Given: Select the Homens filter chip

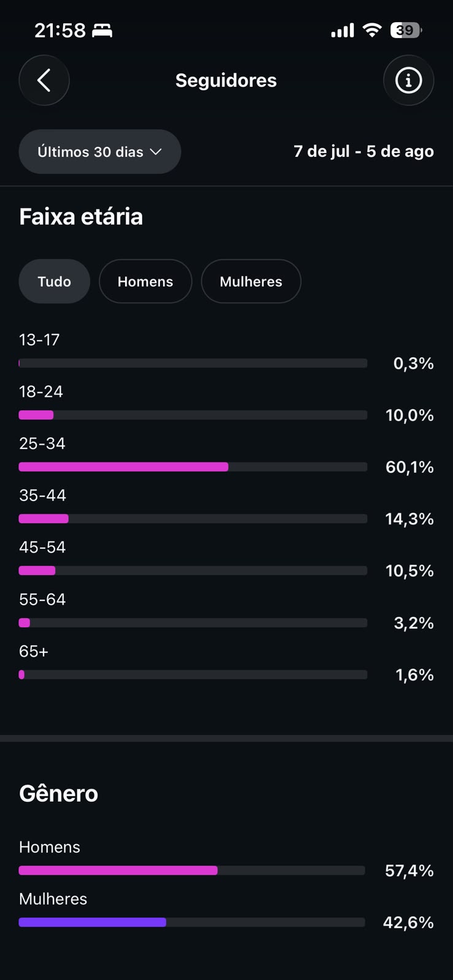Looking at the screenshot, I should point(145,281).
